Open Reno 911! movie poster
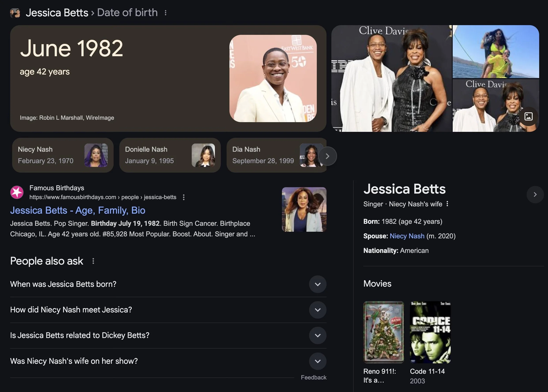The height and width of the screenshot is (392, 548). 383,332
